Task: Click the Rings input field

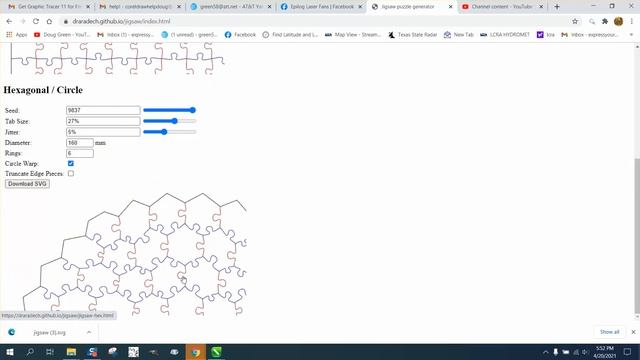Action: point(80,153)
